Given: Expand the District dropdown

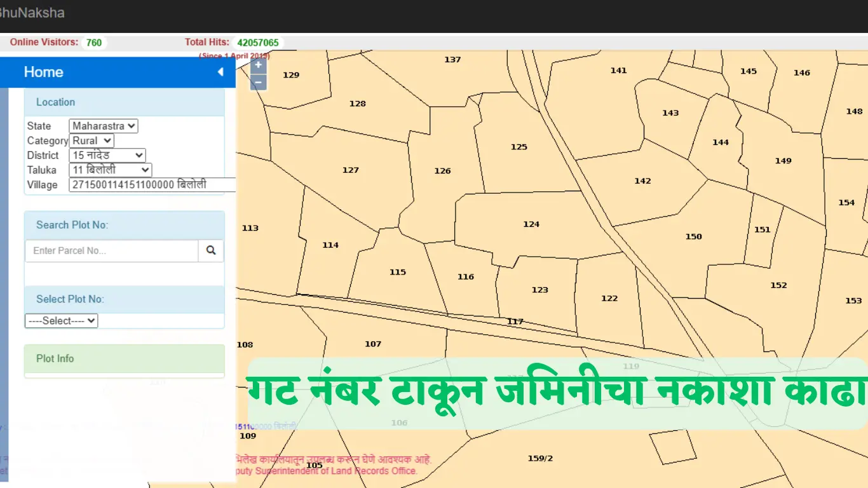Looking at the screenshot, I should 107,155.
